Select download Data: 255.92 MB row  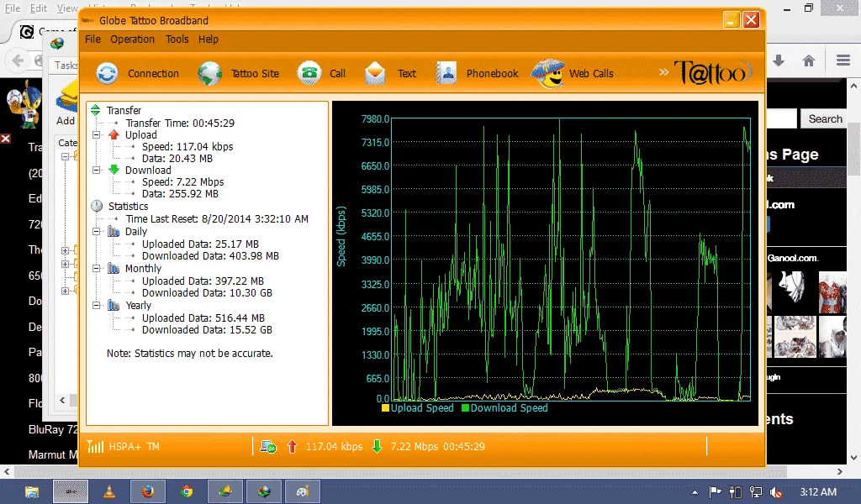tap(180, 193)
